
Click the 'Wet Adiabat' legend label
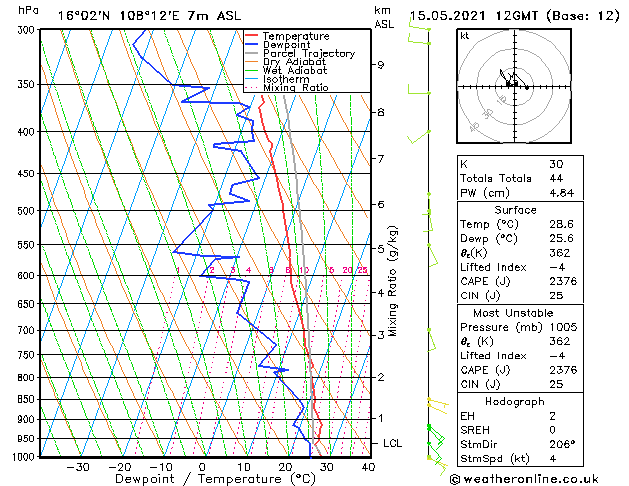pyautogui.click(x=295, y=70)
